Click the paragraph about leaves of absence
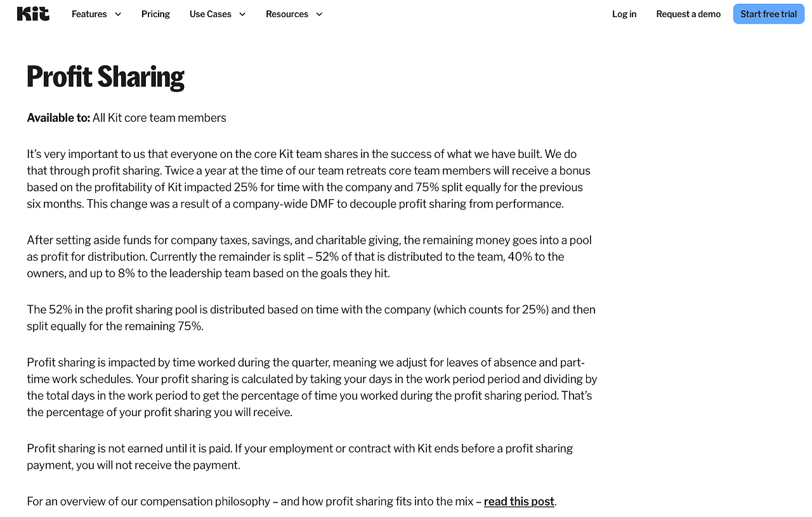 tap(312, 388)
